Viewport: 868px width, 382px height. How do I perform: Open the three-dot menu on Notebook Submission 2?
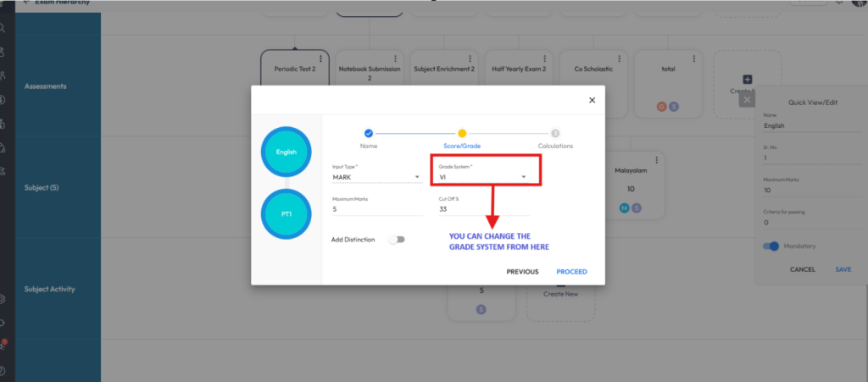396,58
